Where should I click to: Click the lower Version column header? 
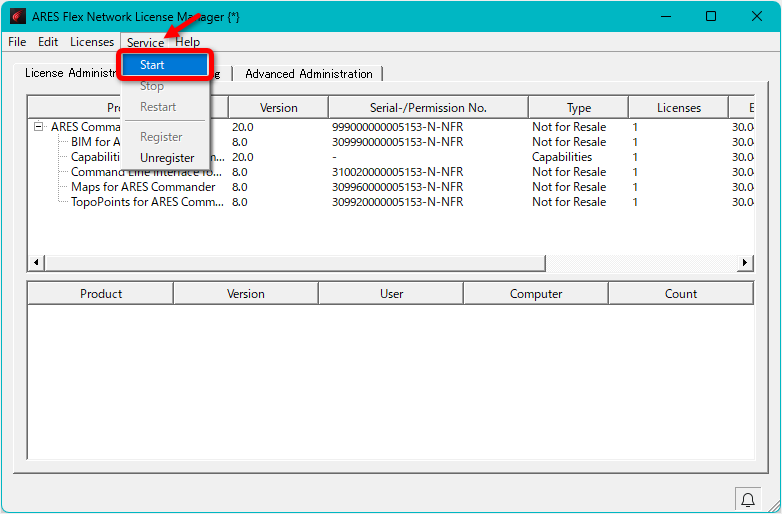click(x=245, y=294)
